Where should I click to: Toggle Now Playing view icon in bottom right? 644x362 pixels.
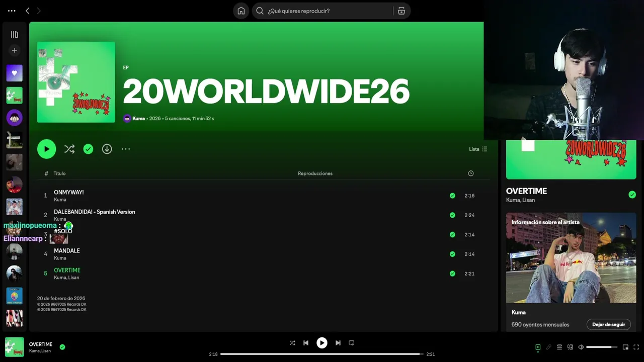538,347
